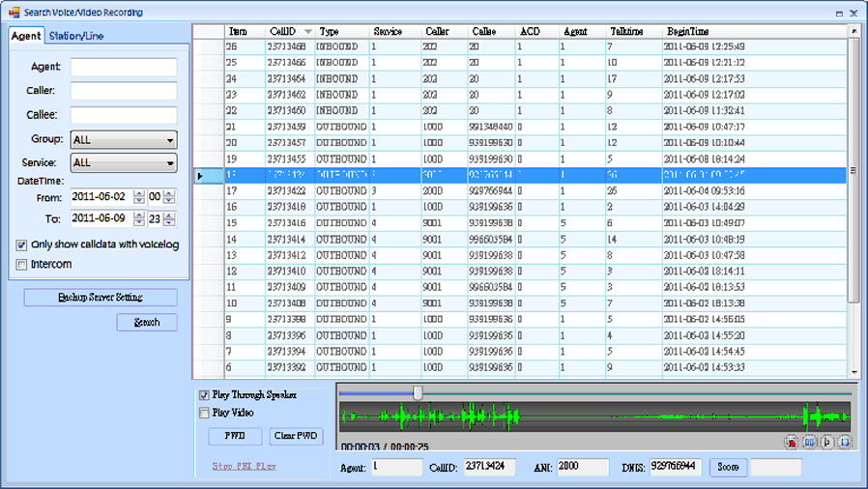The height and width of the screenshot is (489, 868).
Task: Click the Agent search input field
Action: 124,67
